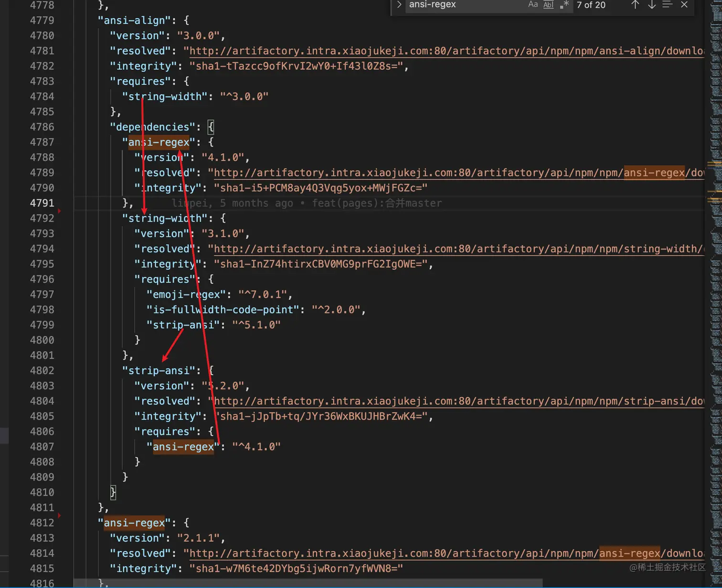Viewport: 722px width, 588px height.
Task: Toggle the Match Case (Aa) option
Action: [533, 5]
